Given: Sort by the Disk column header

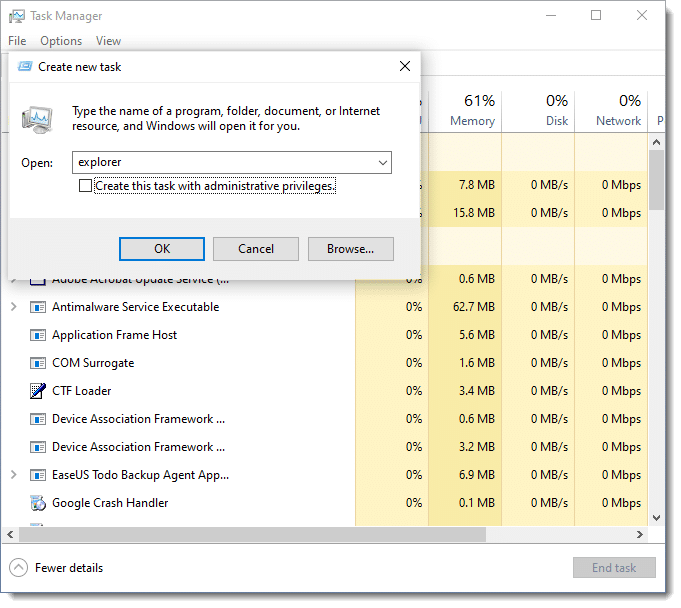Looking at the screenshot, I should [x=539, y=111].
